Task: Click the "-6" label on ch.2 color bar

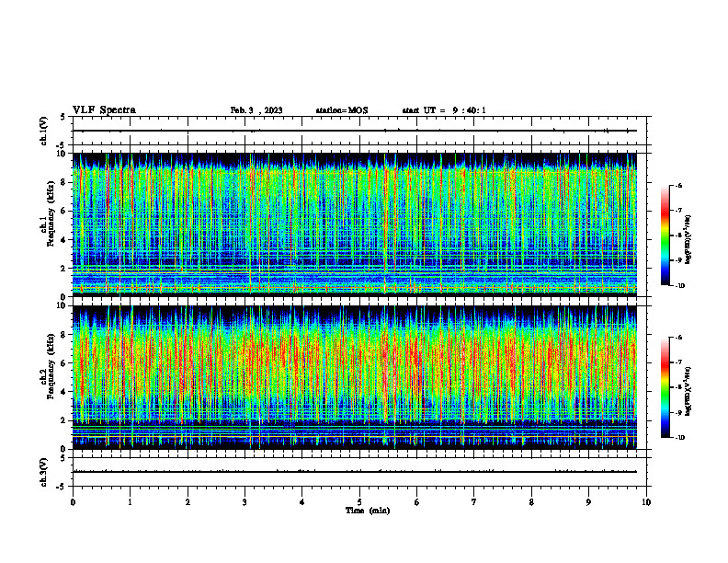Action: (678, 338)
